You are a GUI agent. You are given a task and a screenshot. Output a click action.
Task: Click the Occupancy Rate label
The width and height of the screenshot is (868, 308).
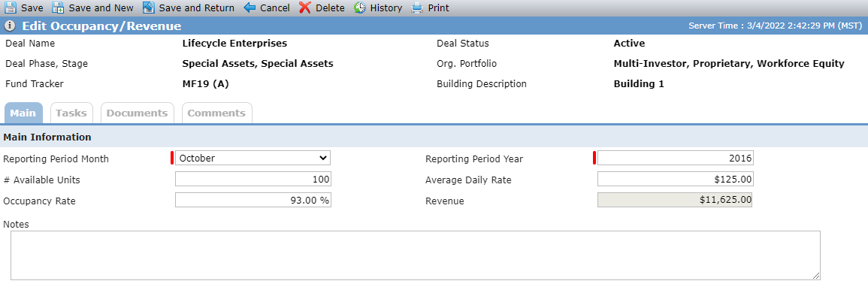click(x=39, y=201)
